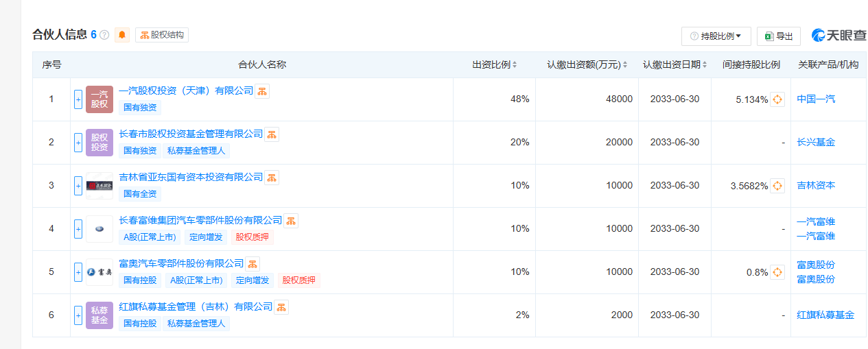Screen dimensions: 868x349
Task: Export the table with 导出 button
Action: pos(779,36)
